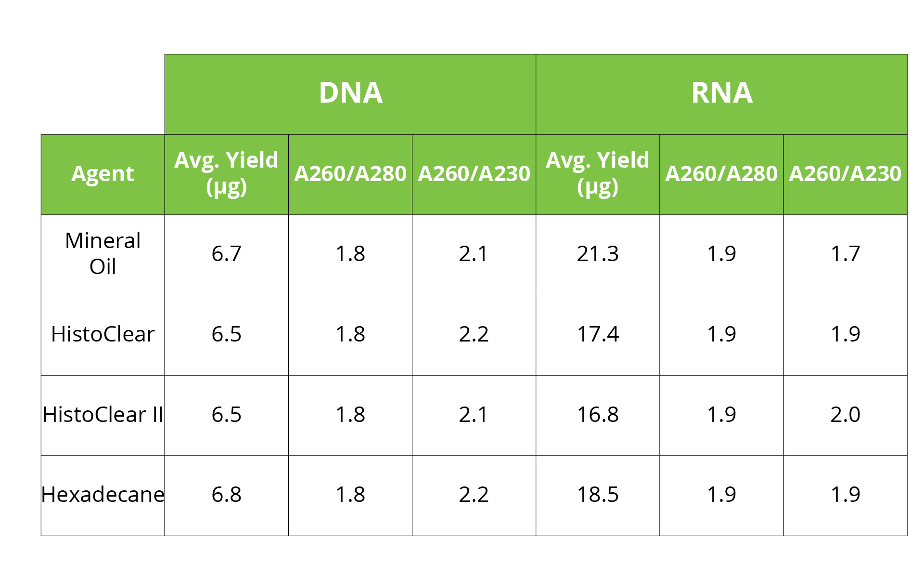
Task: Select the 18.5 RNA yield cell
Action: pos(597,495)
